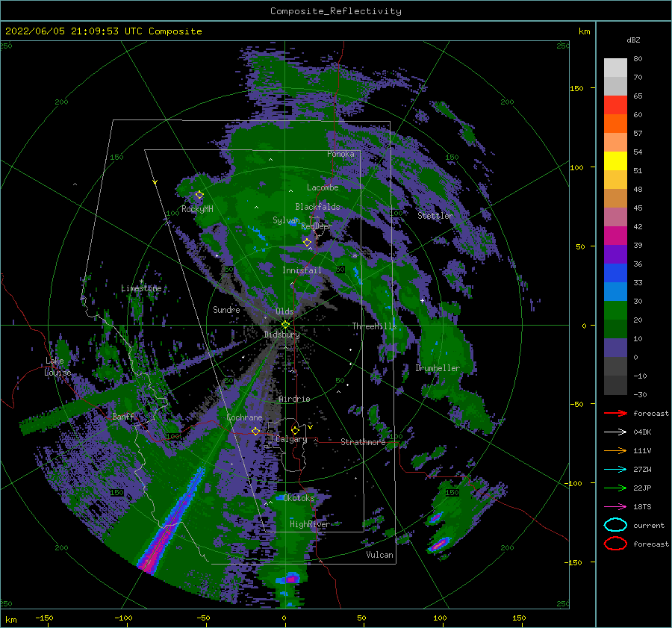Click the red swatch in dBZ legend
Viewport: 672px width, 628px height.
click(x=615, y=105)
